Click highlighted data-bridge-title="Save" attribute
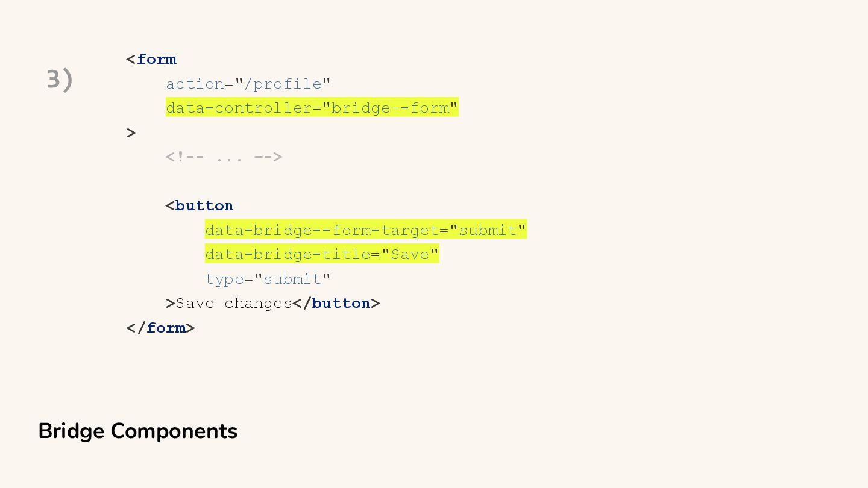 (x=322, y=254)
